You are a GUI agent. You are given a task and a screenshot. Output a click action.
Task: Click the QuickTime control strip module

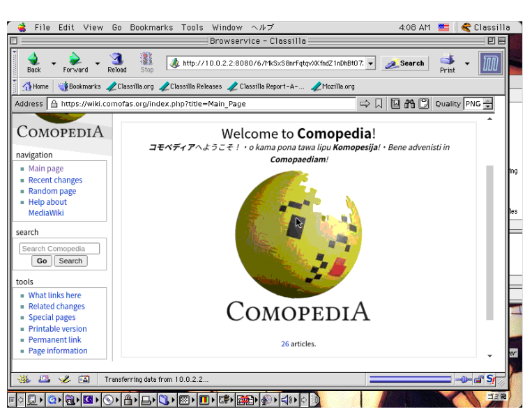click(x=52, y=401)
